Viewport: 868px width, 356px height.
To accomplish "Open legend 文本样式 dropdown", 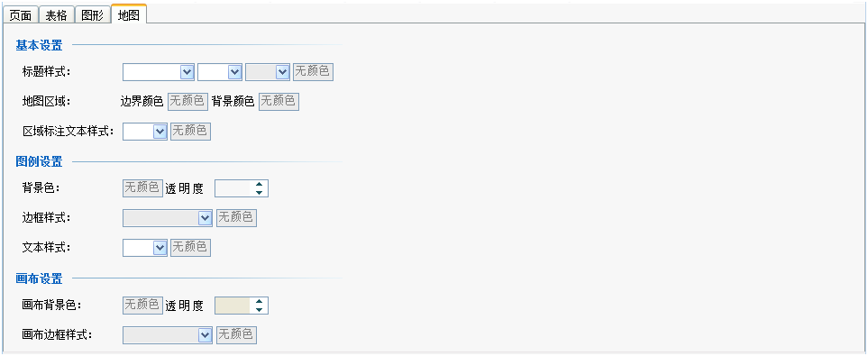I will [x=145, y=248].
